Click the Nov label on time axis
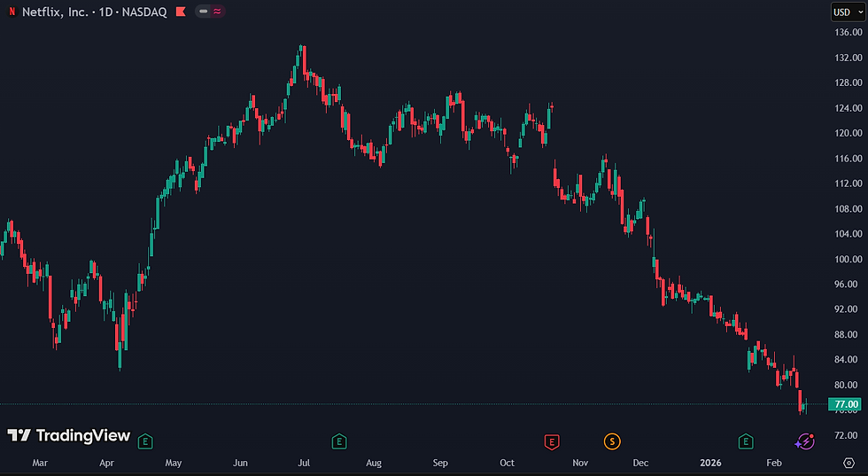Viewport: 868px width, 476px height. point(580,463)
